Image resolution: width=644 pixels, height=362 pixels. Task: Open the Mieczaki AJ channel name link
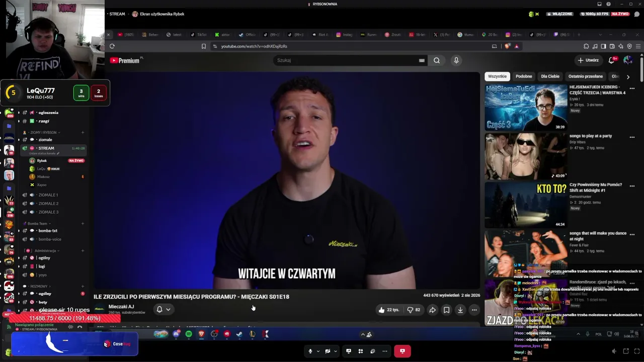click(x=121, y=307)
